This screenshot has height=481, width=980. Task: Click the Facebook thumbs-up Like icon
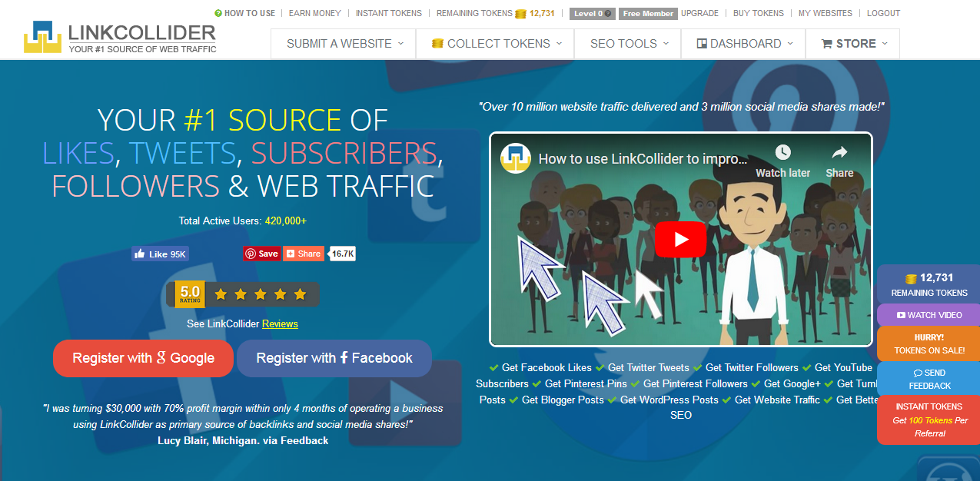[x=140, y=254]
